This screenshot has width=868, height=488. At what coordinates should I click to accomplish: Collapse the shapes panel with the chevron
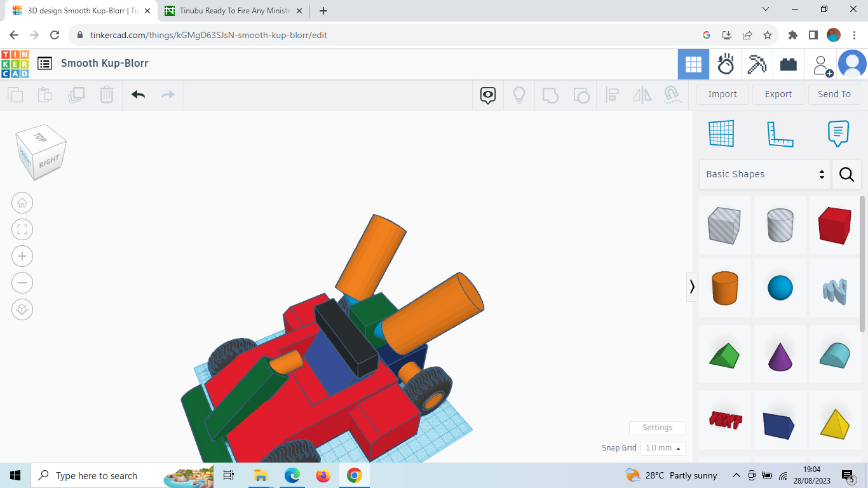coord(692,287)
